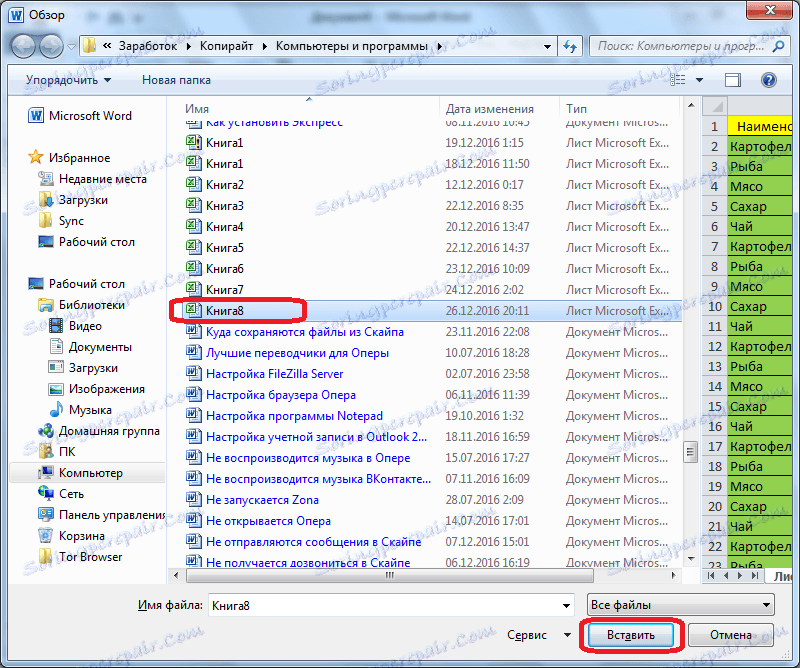800x668 pixels.
Task: Select file Лучшие переводчики для Оперы
Action: (297, 353)
